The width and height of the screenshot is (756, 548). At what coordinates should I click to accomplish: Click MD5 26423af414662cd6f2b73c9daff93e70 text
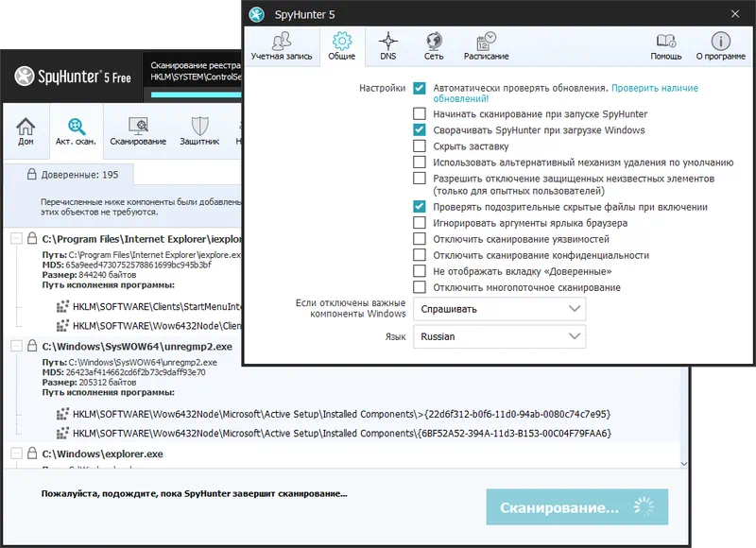(x=124, y=372)
